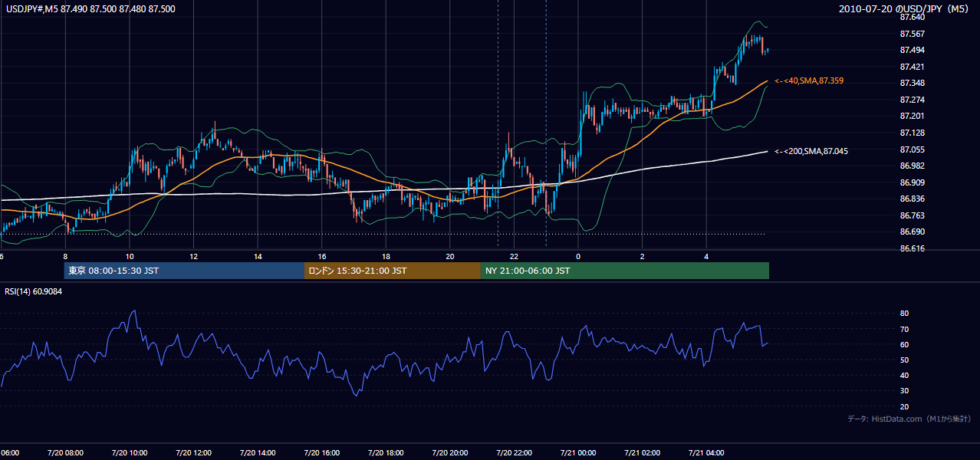Click the 200 SMA 87.045 label

[811, 152]
